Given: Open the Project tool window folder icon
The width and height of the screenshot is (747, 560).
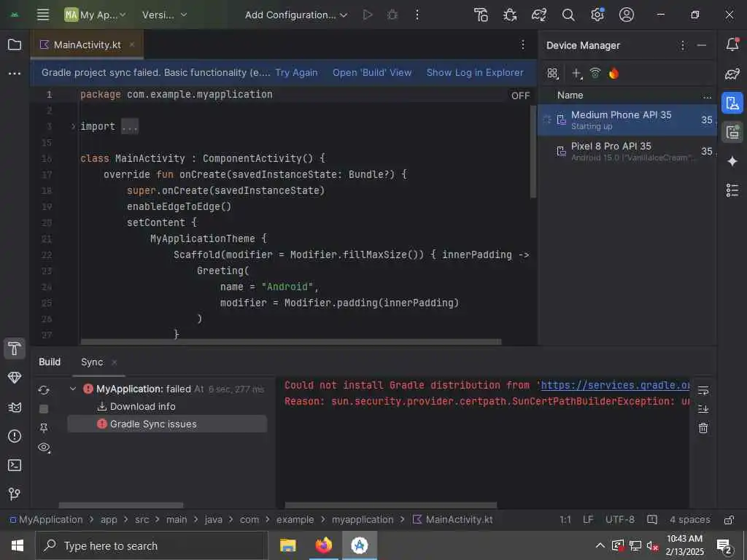Looking at the screenshot, I should [x=15, y=44].
